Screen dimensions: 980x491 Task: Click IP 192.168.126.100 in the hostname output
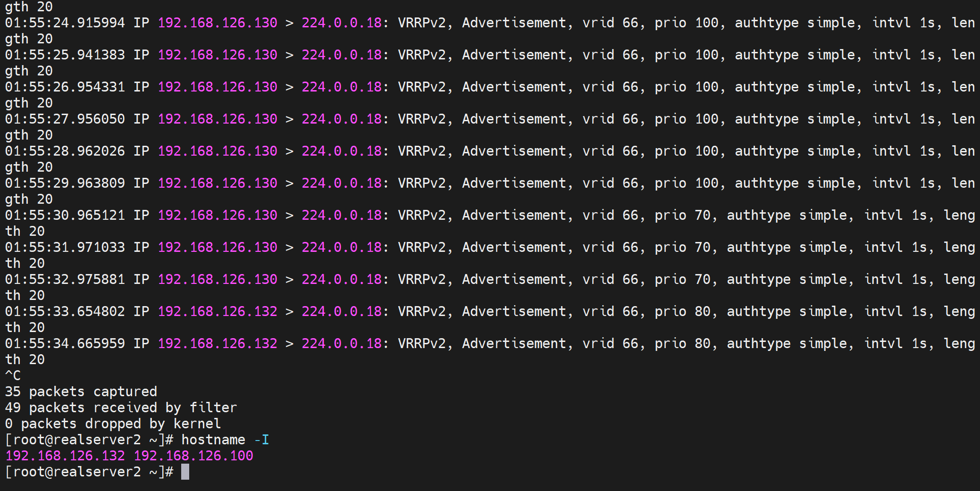(193, 456)
